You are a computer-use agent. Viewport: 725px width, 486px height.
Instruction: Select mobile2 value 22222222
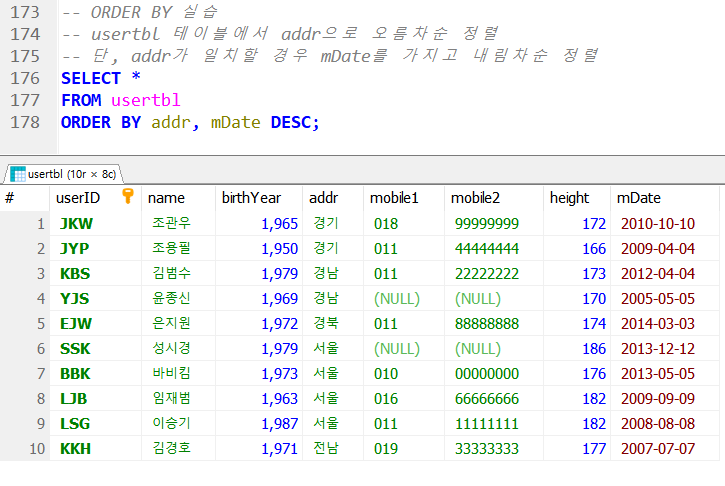point(487,274)
